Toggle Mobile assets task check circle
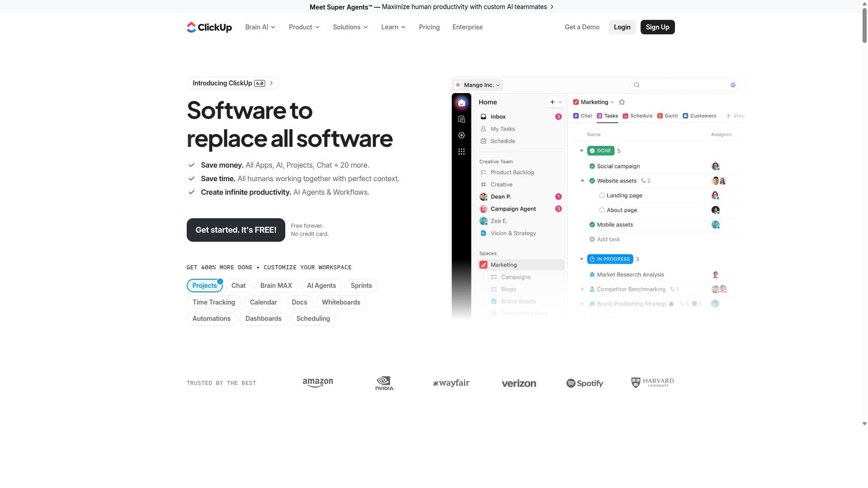 pyautogui.click(x=592, y=225)
